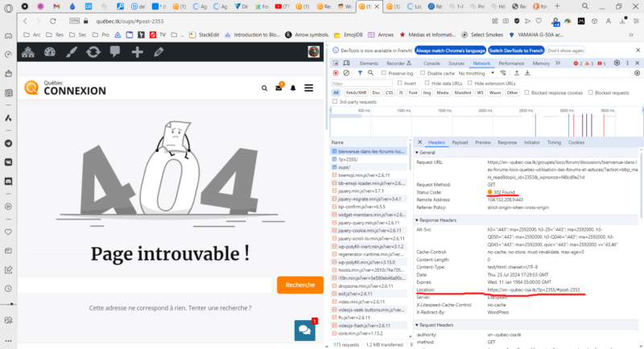Image resolution: width=644 pixels, height=349 pixels.
Task: Open the DevTools settings gear
Action: coord(616,63)
